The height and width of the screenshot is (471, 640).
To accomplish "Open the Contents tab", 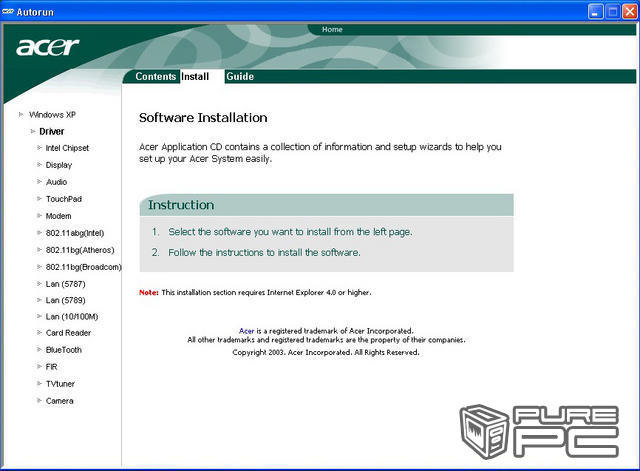I will tap(155, 76).
